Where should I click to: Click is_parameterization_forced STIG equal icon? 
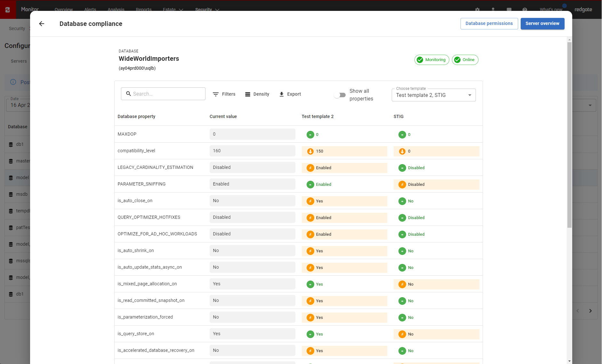coord(402,318)
